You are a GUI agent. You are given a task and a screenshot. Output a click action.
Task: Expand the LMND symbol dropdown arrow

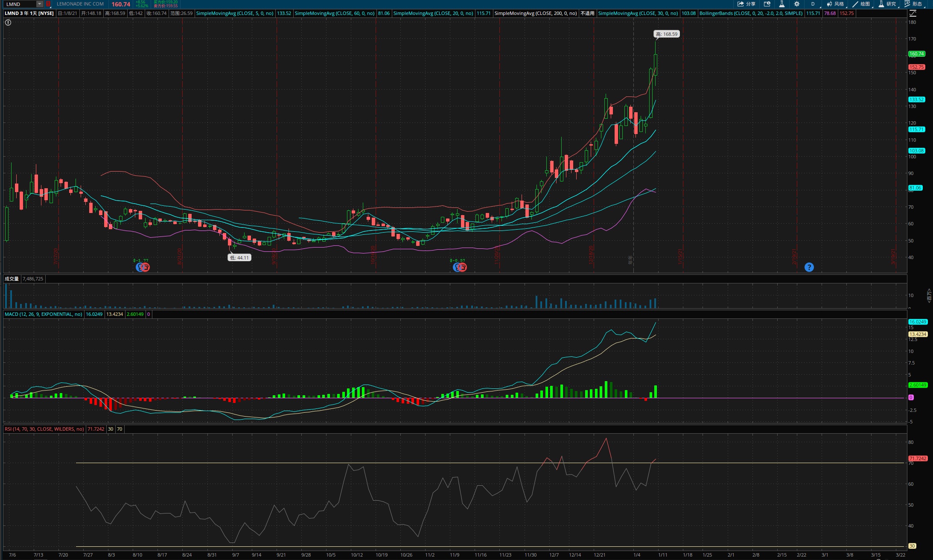(x=39, y=4)
